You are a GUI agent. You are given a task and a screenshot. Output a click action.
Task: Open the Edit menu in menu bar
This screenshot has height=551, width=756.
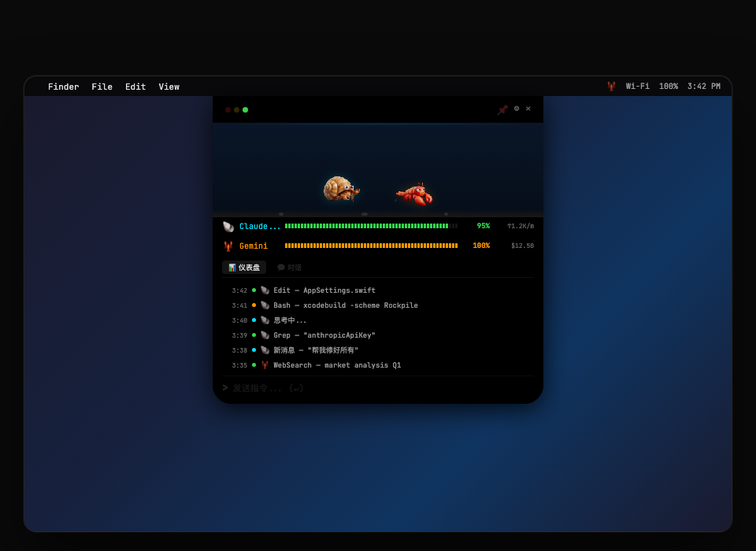tap(135, 87)
